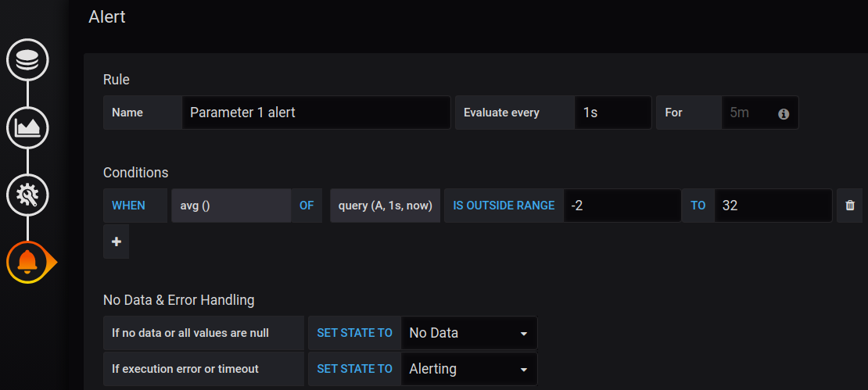This screenshot has height=390, width=868.
Task: Change the IS OUTSIDE RANGE evaluator
Action: pyautogui.click(x=504, y=206)
